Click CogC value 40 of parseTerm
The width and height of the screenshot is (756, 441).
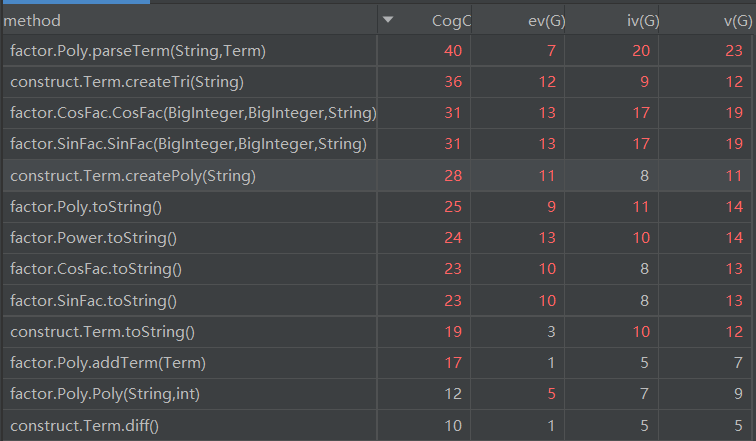tap(453, 51)
